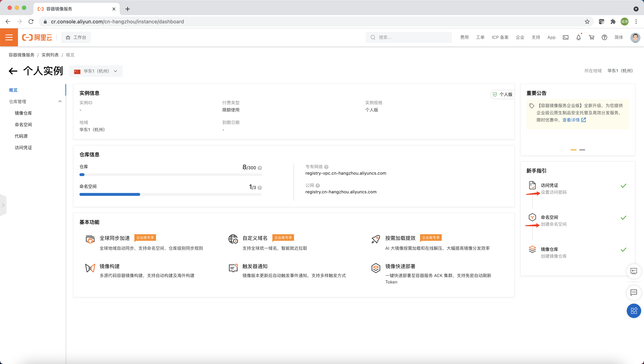The height and width of the screenshot is (364, 644).
Task: Open the Cloud Shell terminal icon
Action: pos(565,37)
